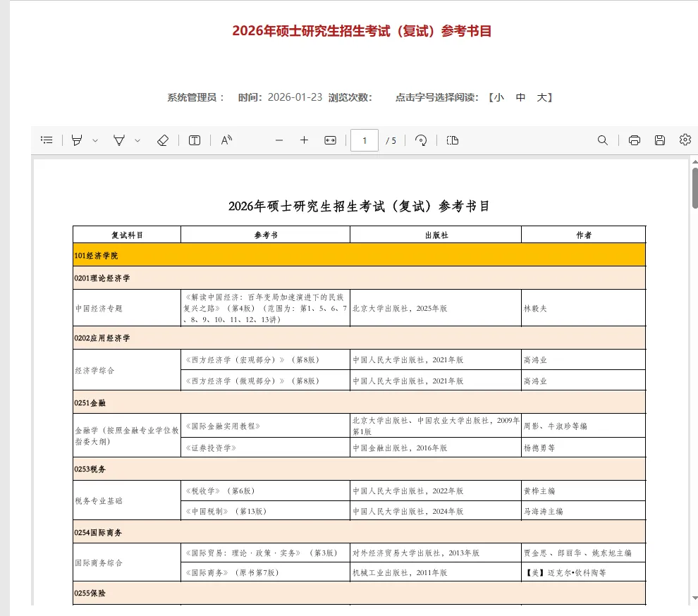Click the 复试科目 column header

(127, 235)
